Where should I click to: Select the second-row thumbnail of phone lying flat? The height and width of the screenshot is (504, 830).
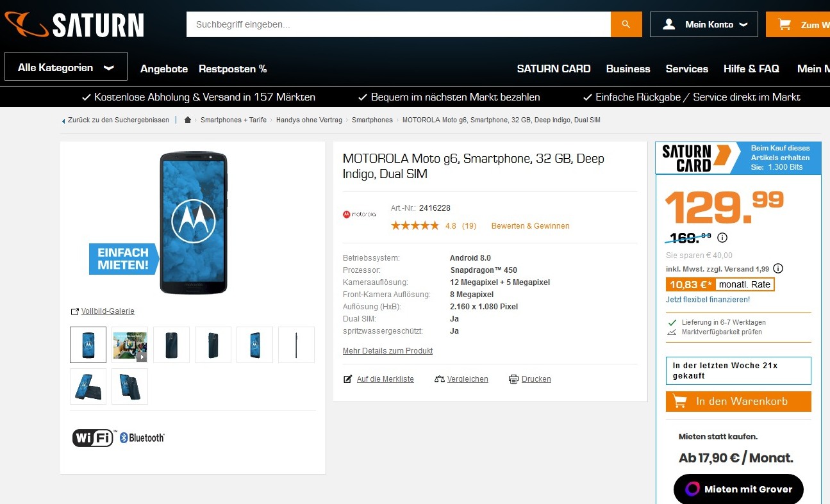pyautogui.click(x=88, y=386)
